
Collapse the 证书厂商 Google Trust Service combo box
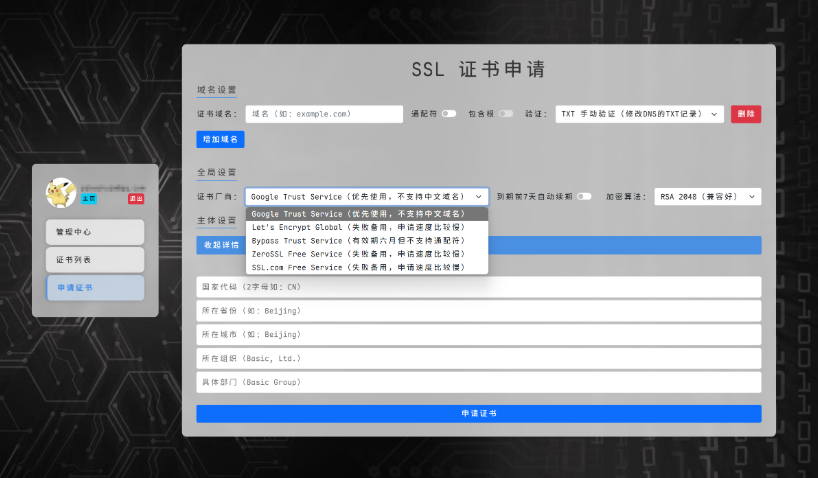367,197
